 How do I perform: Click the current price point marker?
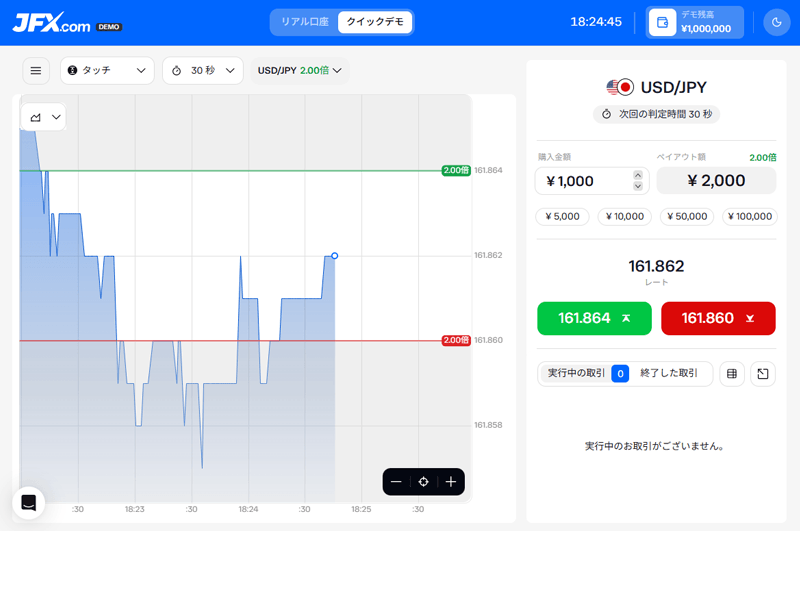tap(335, 256)
